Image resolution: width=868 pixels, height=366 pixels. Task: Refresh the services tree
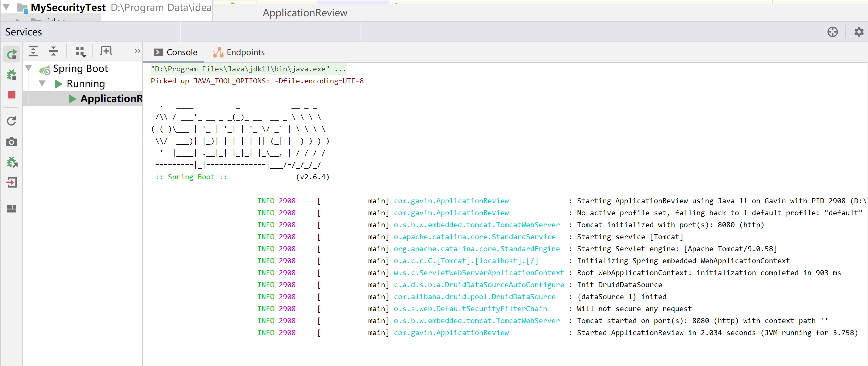11,121
